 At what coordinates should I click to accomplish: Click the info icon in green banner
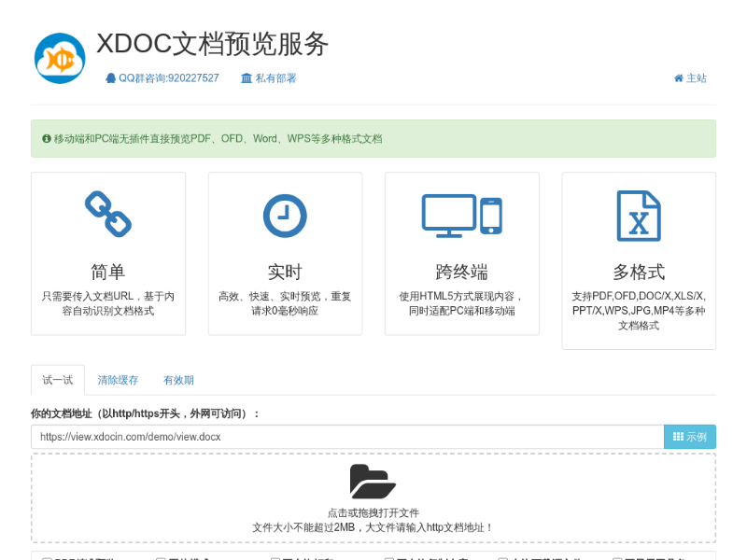coord(47,139)
